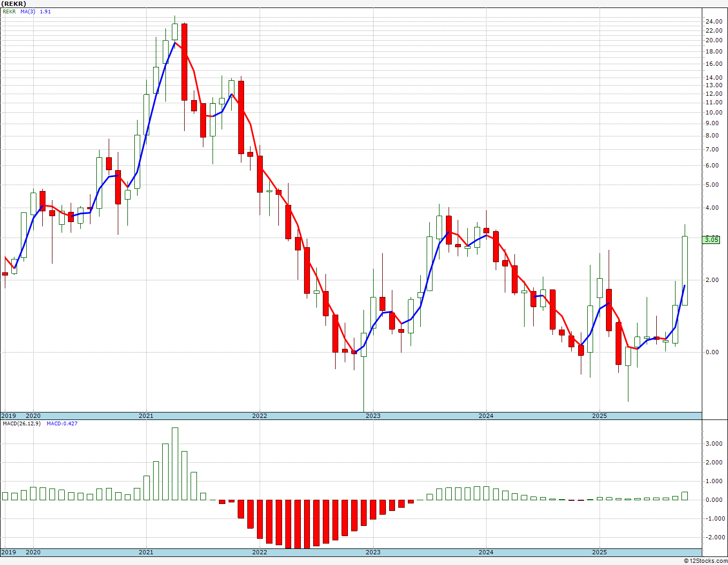Viewport: 728px width, 565px height.
Task: Click the tallest green MACD histogram bar
Action: pos(175,463)
